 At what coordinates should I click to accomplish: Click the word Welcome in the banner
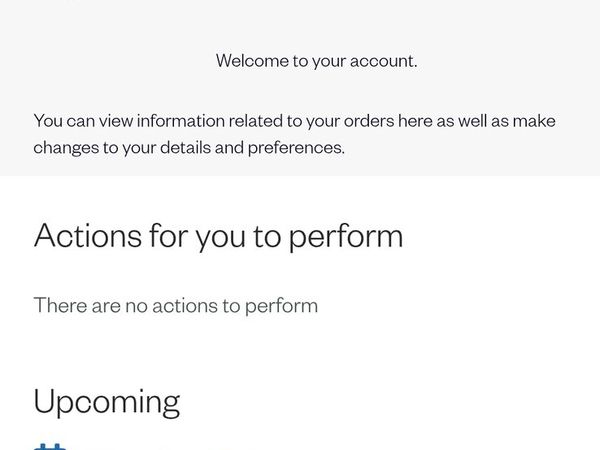pos(252,60)
